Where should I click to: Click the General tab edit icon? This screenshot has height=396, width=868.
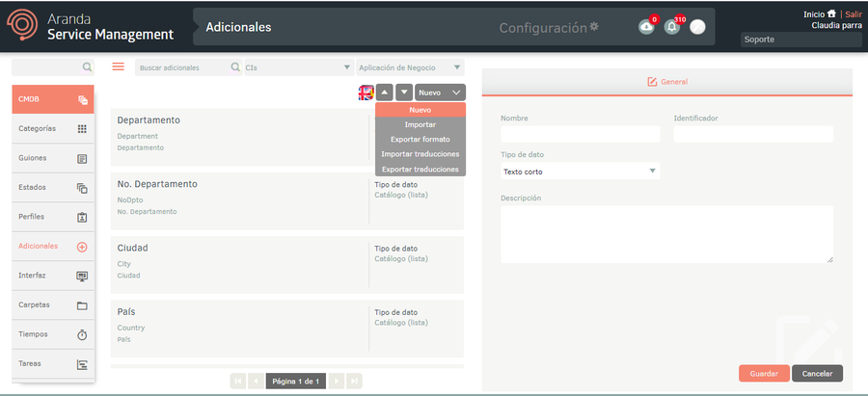click(652, 82)
